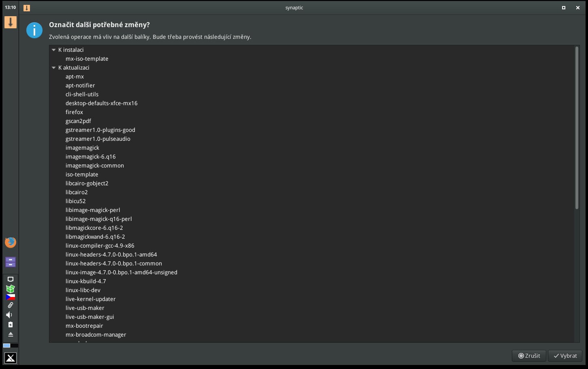This screenshot has height=369, width=588.
Task: Open the MX Linux start menu
Action: pos(11,358)
